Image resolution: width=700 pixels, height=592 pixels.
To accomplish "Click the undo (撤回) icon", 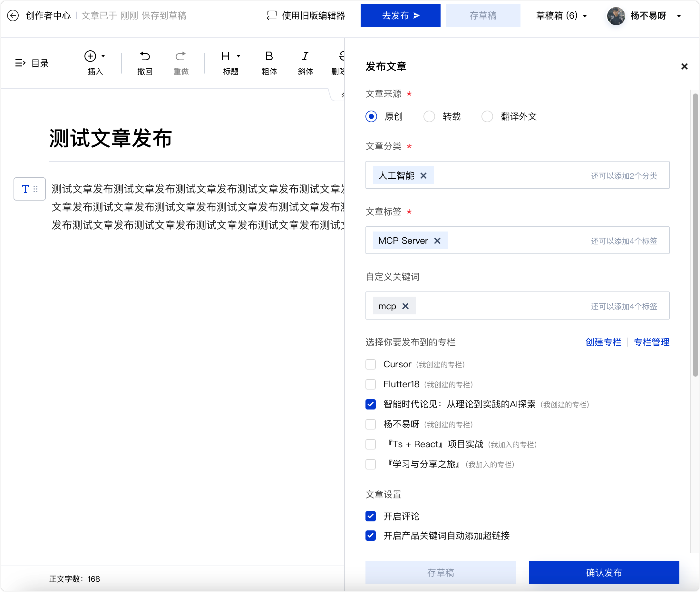I will 145,56.
